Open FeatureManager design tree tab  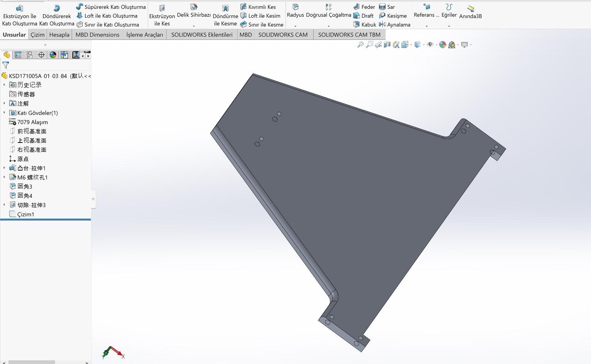point(7,55)
